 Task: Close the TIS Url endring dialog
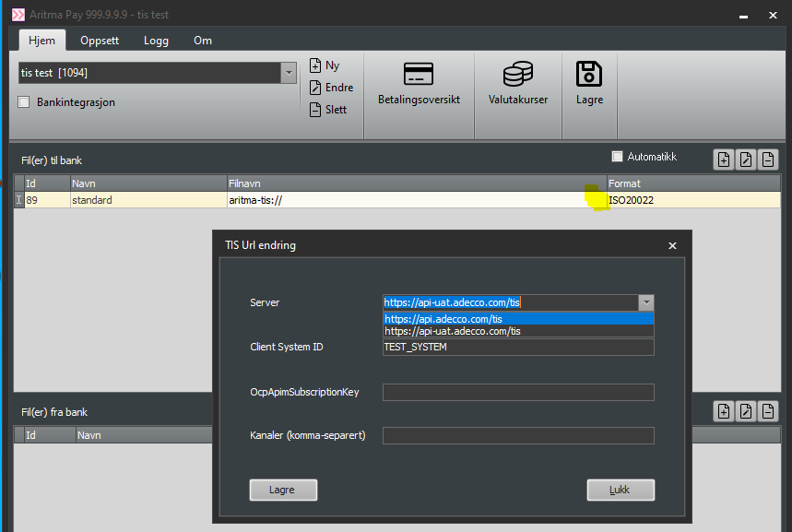pyautogui.click(x=672, y=246)
